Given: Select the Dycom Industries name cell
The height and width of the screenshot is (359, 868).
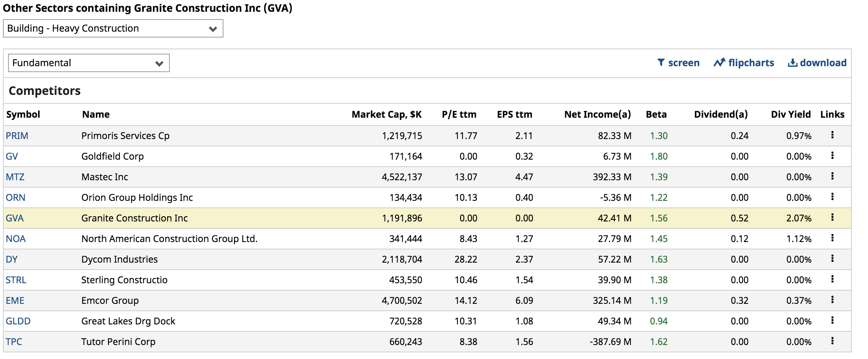Looking at the screenshot, I should (x=119, y=259).
